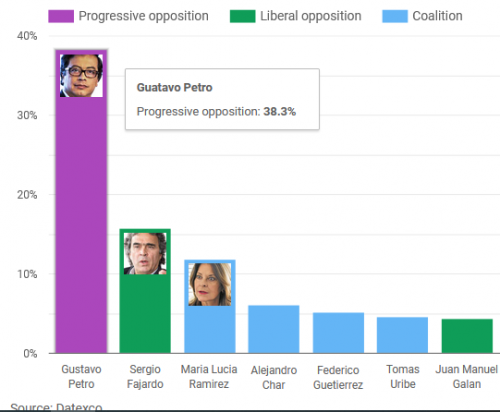This screenshot has height=412, width=500.
Task: Select the Tomas Uribe bar
Action: coord(402,335)
